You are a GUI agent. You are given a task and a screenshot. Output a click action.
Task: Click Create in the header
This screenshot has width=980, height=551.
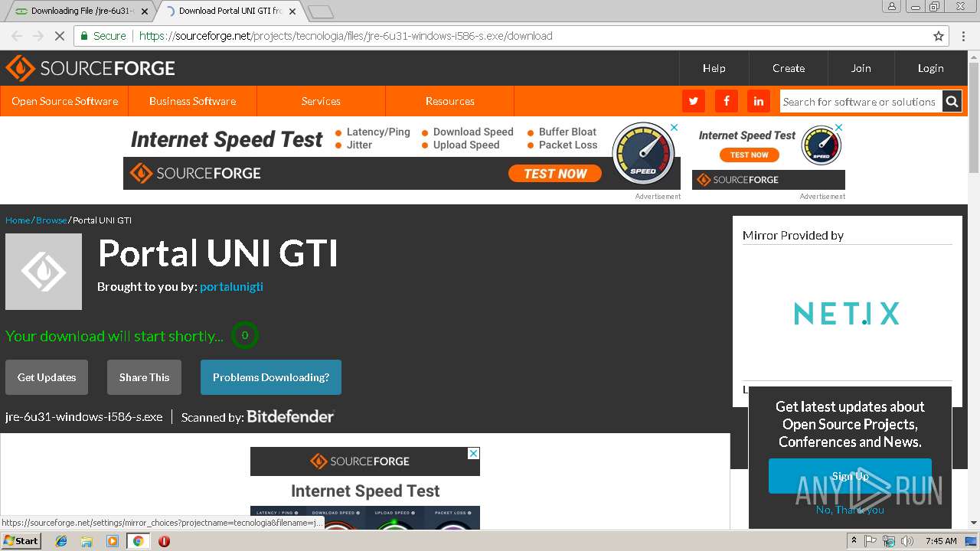coord(789,68)
